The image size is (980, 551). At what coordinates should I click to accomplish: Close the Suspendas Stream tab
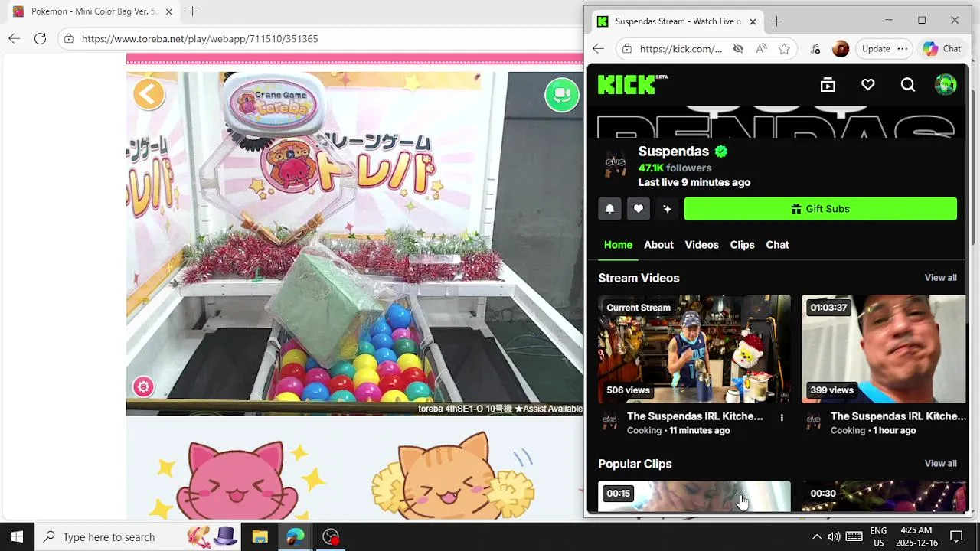[x=753, y=21]
